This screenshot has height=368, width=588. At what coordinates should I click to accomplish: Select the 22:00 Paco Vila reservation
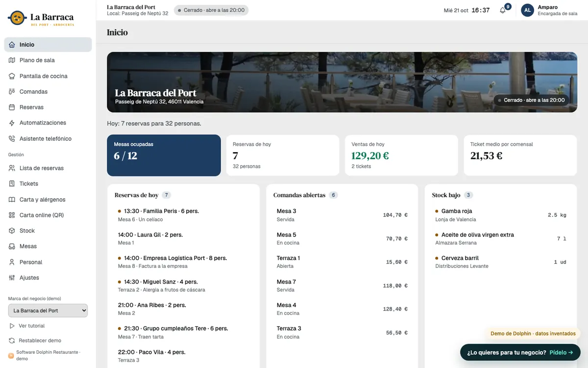183,356
